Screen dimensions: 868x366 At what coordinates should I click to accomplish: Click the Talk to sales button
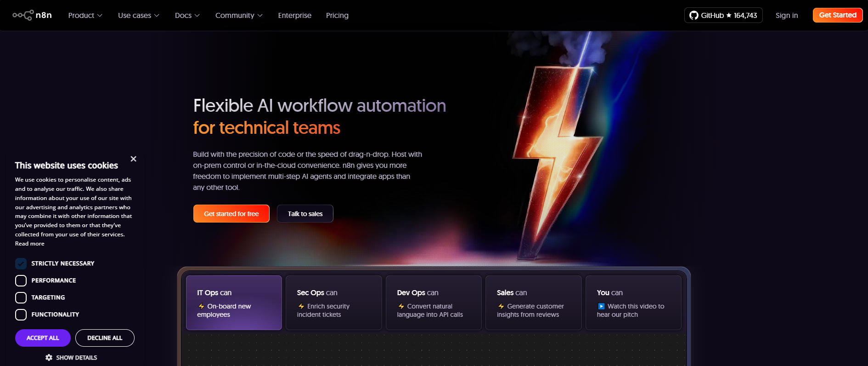point(305,214)
